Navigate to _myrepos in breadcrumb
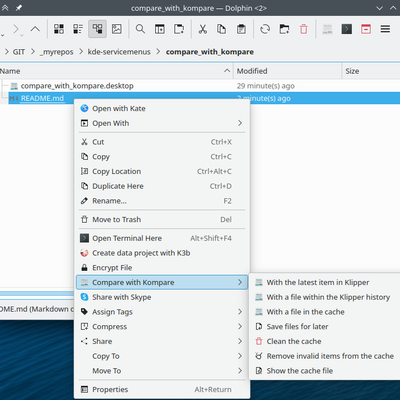The height and width of the screenshot is (400, 400). [57, 52]
